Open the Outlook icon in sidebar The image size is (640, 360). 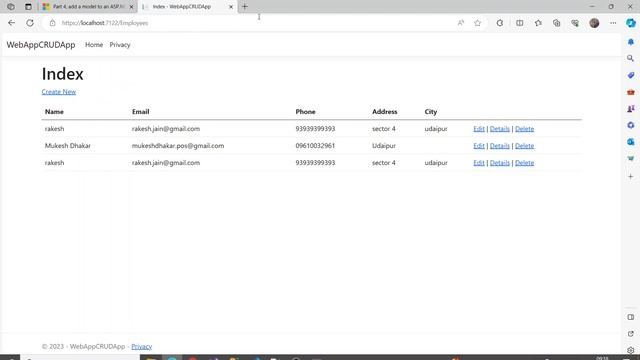coord(631,142)
